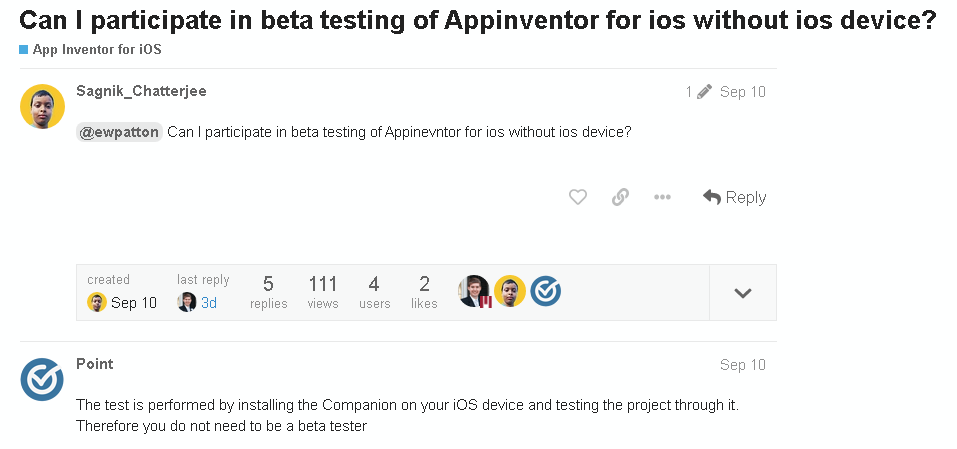Image resolution: width=957 pixels, height=449 pixels.
Task: Click the pencil edit history icon
Action: pos(704,92)
